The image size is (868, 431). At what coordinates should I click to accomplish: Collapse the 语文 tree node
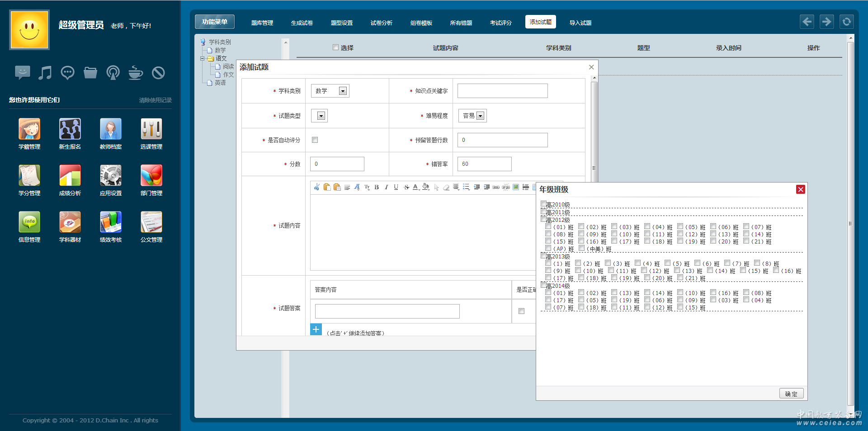pyautogui.click(x=203, y=58)
